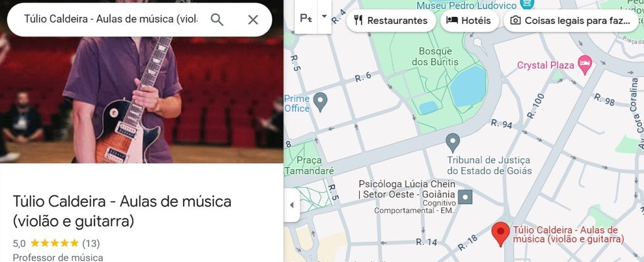The width and height of the screenshot is (644, 262).
Task: Open the 13 reviews count link
Action: coord(91,244)
